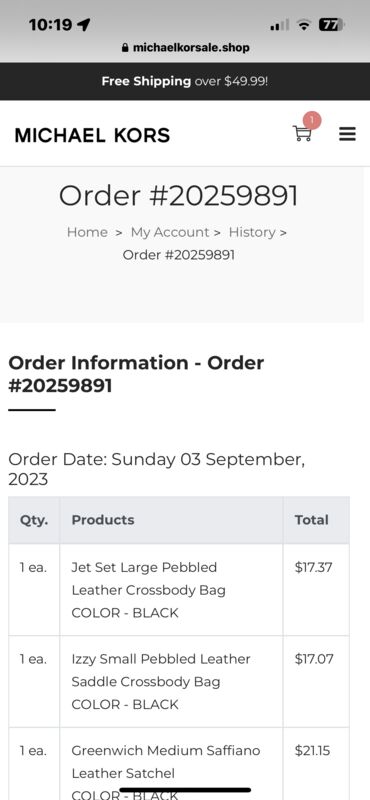Open My Account breadcrumb link

[170, 232]
